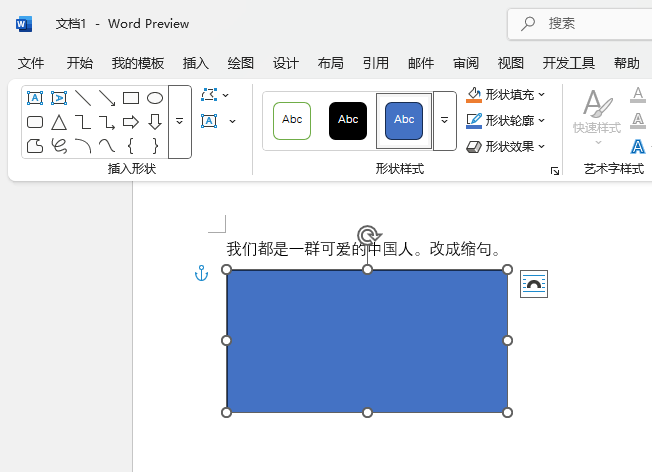Screen dimensions: 652x472
Task: Click the text fill A icon
Action: [x=637, y=95]
